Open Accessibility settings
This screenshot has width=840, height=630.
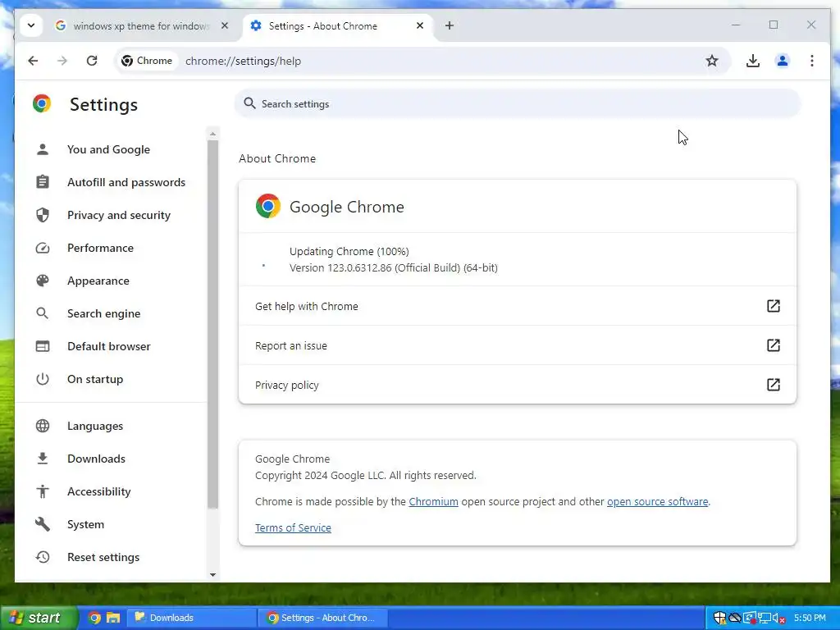pos(98,491)
